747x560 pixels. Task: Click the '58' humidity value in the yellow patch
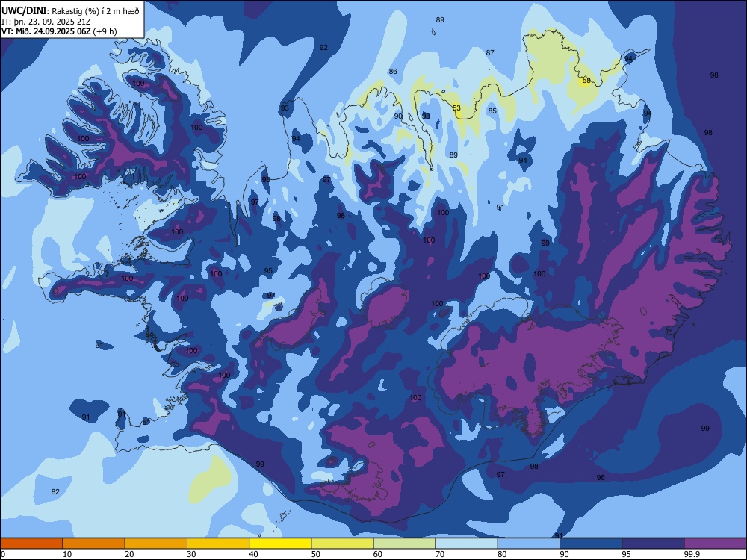(x=586, y=81)
